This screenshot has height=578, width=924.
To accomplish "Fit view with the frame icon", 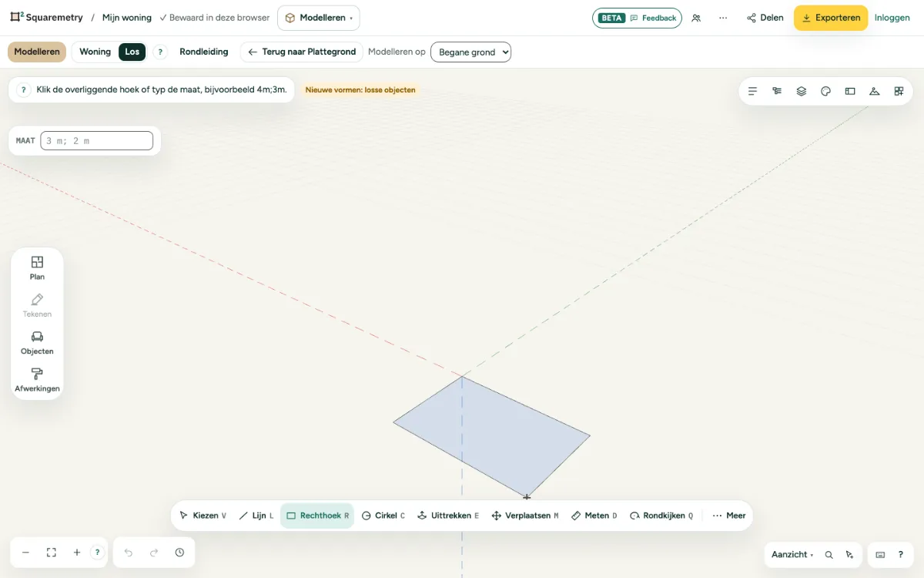I will (x=52, y=553).
